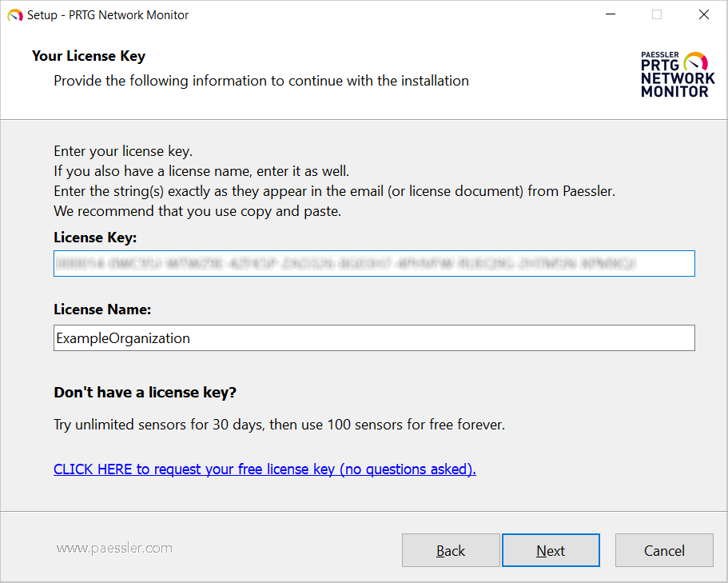Cancel the PRTG installation

coord(664,550)
